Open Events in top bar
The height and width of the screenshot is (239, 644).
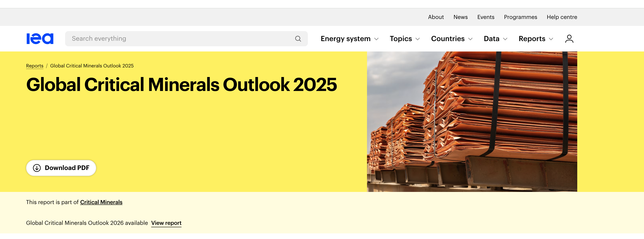coord(486,17)
